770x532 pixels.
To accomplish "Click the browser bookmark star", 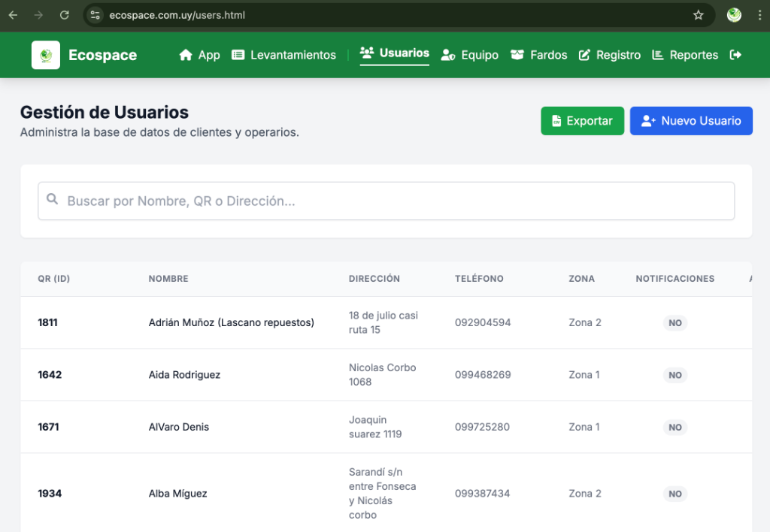I will pos(699,14).
